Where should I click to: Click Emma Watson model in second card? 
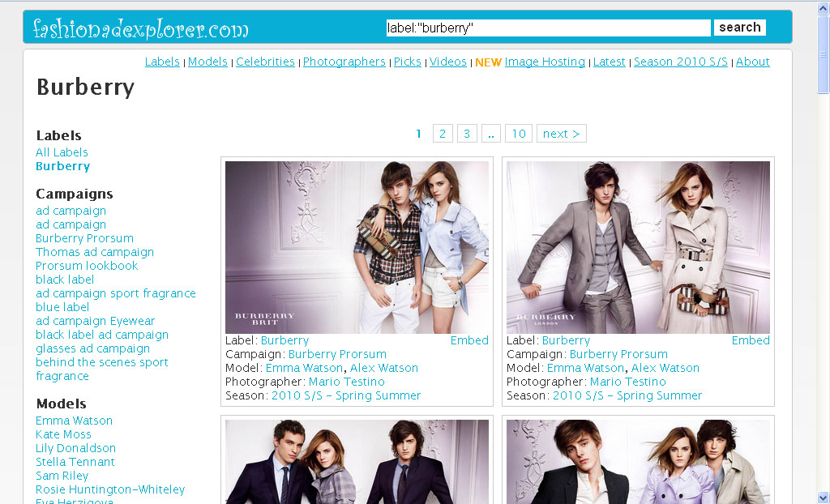tap(585, 368)
